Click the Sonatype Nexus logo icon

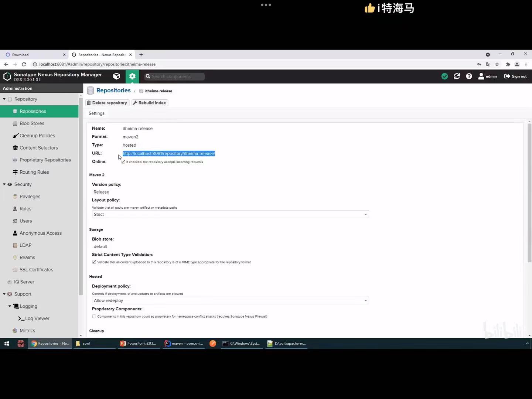point(7,76)
